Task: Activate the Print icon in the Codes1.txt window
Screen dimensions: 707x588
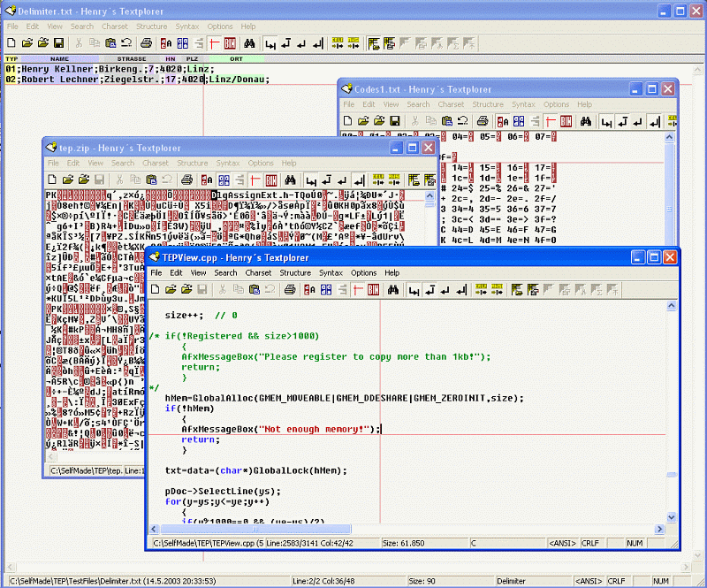Action: coord(483,120)
